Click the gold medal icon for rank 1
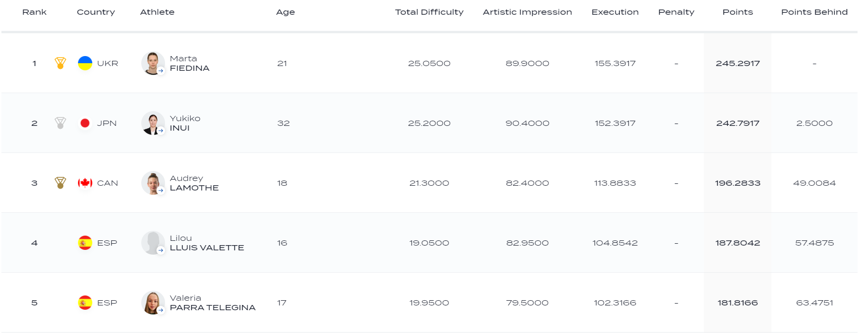This screenshot has width=868, height=333. tap(60, 63)
